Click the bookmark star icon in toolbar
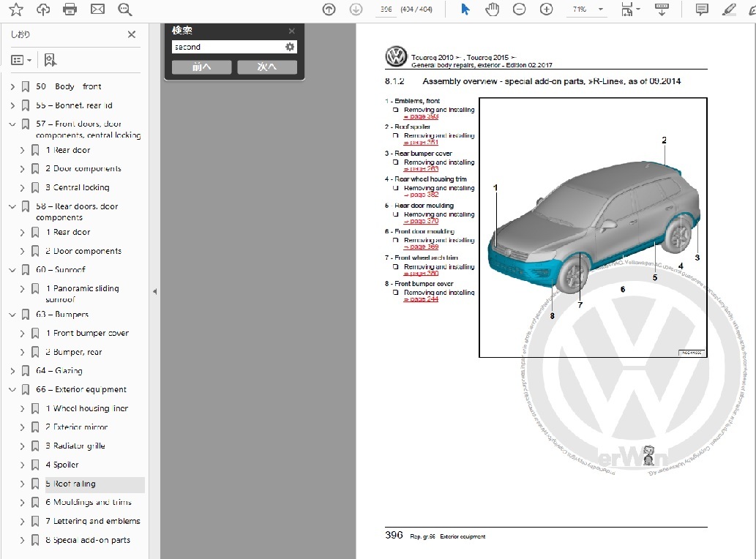 point(16,10)
